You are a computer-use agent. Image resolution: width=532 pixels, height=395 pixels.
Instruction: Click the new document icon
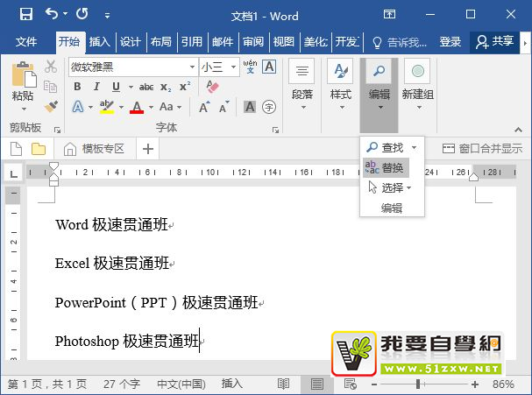point(16,149)
